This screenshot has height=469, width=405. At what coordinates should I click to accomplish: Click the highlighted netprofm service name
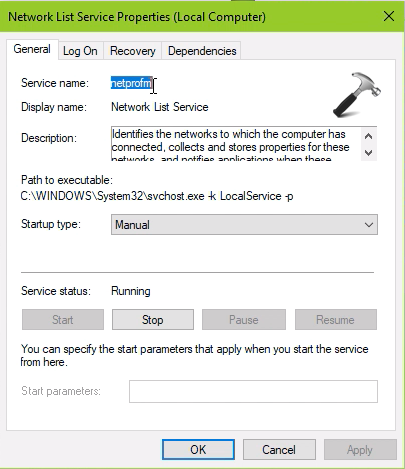(x=131, y=83)
